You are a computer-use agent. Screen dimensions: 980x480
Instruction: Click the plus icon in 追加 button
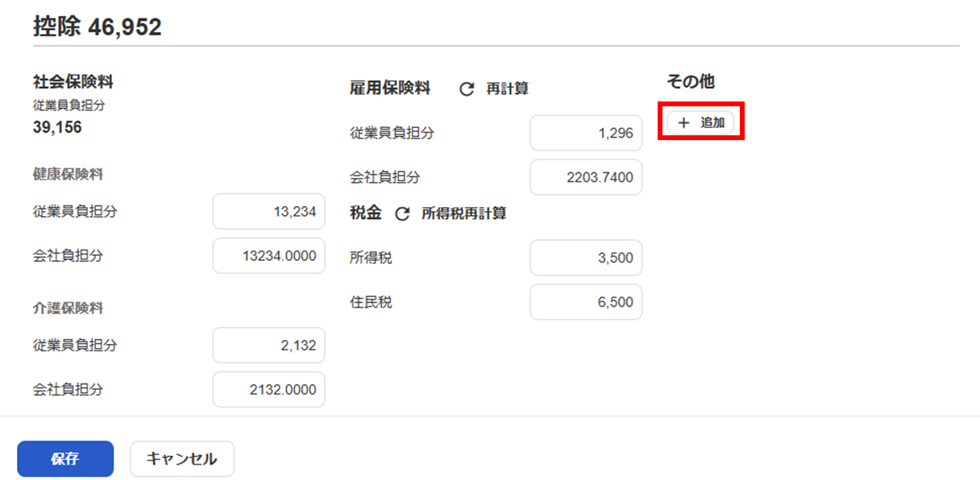pos(684,123)
